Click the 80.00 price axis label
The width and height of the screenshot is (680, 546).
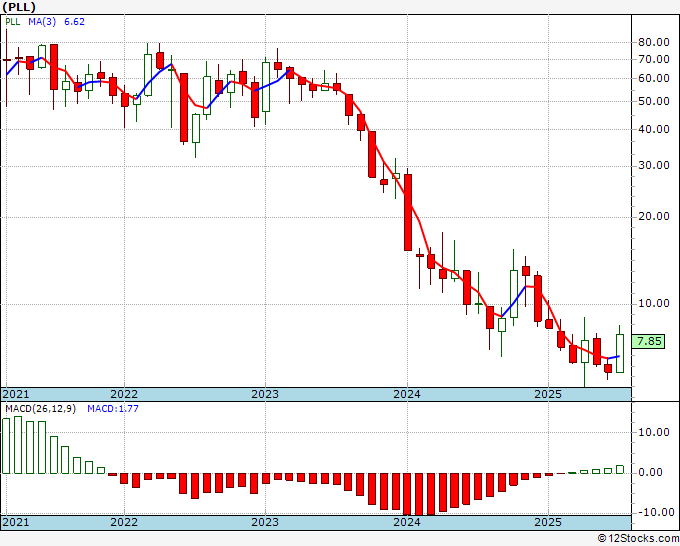click(654, 43)
